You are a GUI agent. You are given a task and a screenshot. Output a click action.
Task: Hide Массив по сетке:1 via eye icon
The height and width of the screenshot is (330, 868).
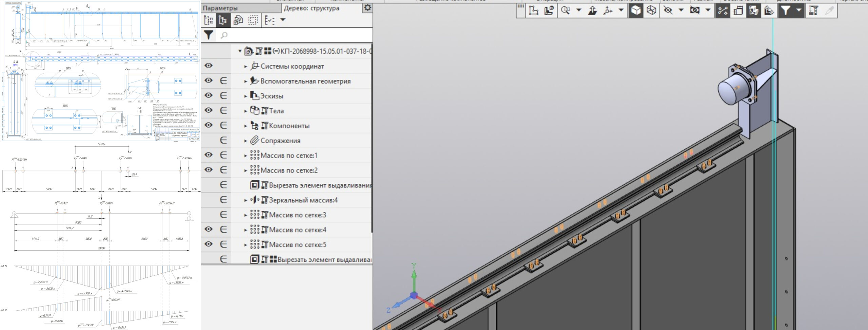(x=209, y=155)
